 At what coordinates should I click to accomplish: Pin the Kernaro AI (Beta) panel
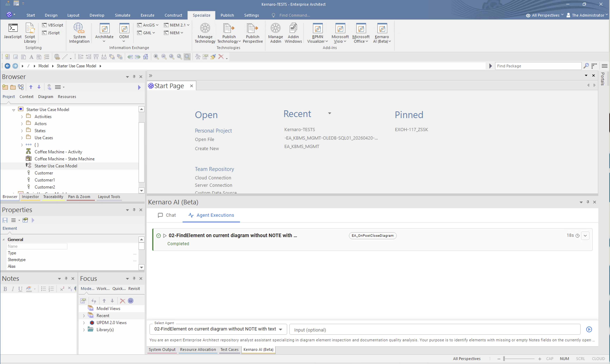(x=588, y=202)
